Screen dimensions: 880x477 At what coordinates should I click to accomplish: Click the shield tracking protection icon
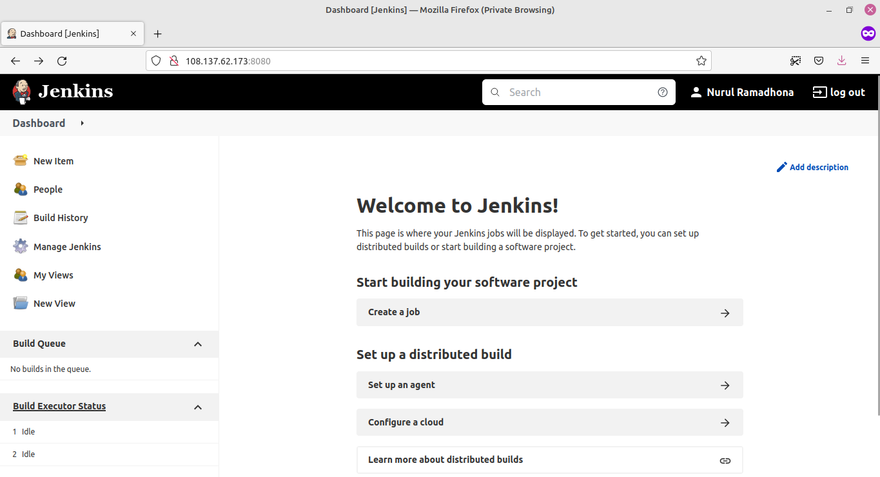156,61
